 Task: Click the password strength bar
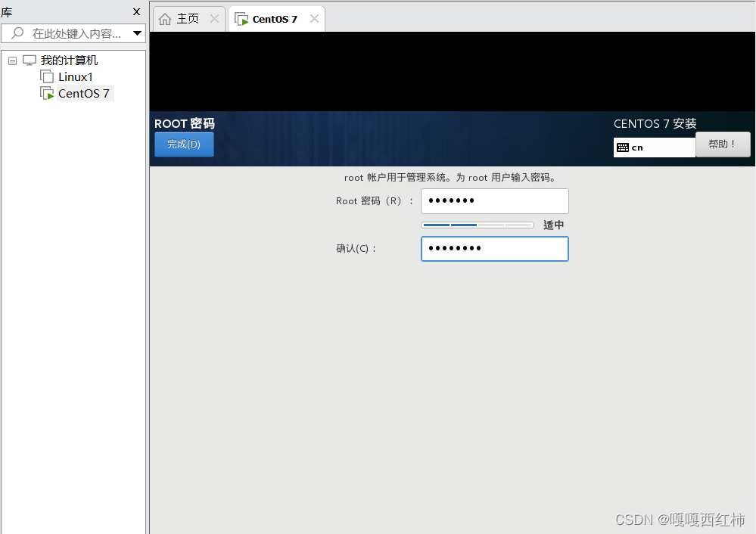pos(478,225)
